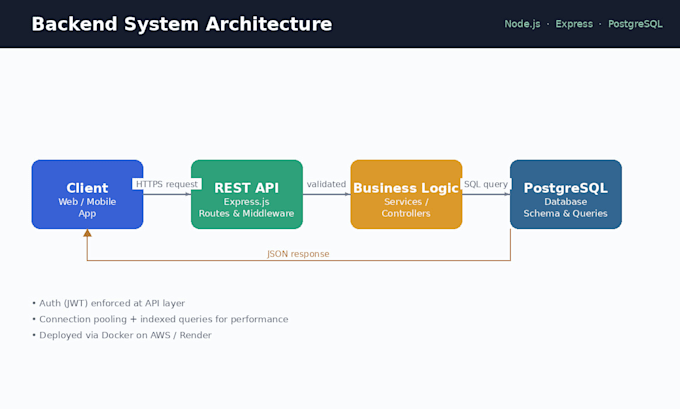Image resolution: width=680 pixels, height=409 pixels.
Task: Select the Backend System Architecture title
Action: [x=182, y=24]
